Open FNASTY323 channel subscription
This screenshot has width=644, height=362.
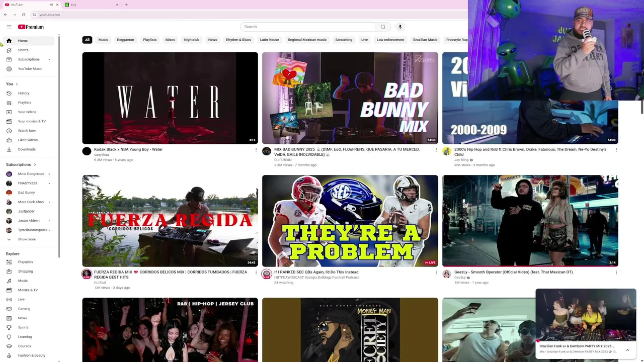click(x=29, y=183)
